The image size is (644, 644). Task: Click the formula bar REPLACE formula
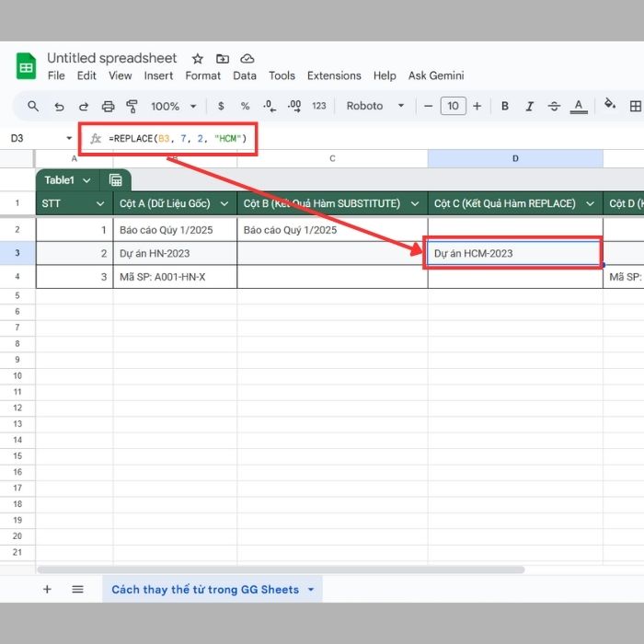point(178,138)
